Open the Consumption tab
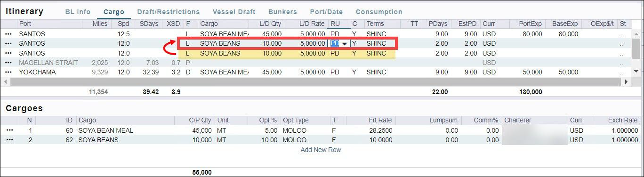Image resolution: width=644 pixels, height=177 pixels. point(379,12)
